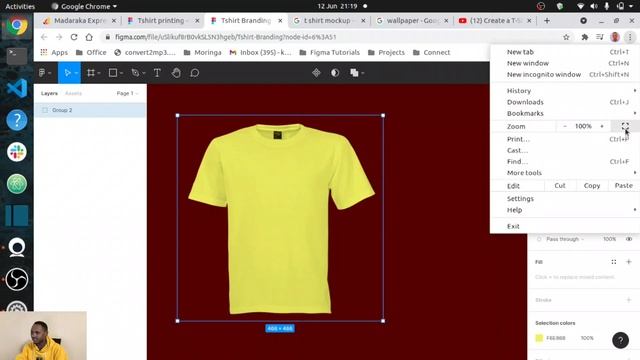
Task: Toggle layer visibility eye icon
Action: tap(629, 239)
